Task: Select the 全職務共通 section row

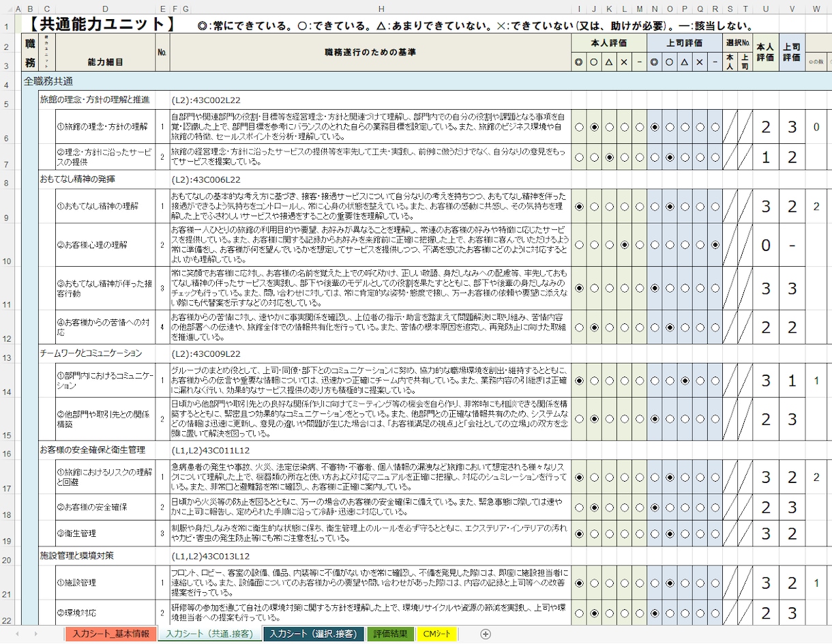Action: [x=426, y=80]
